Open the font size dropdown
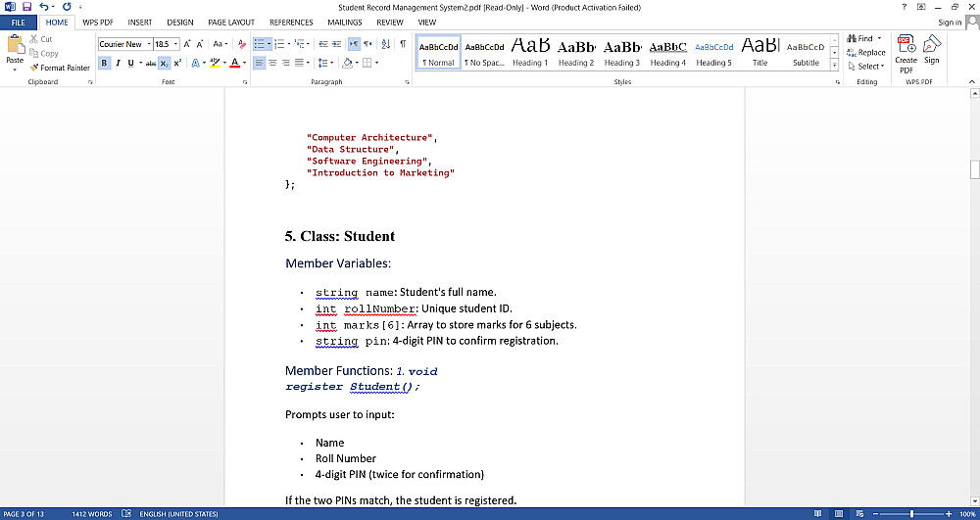This screenshot has width=980, height=520. point(176,44)
